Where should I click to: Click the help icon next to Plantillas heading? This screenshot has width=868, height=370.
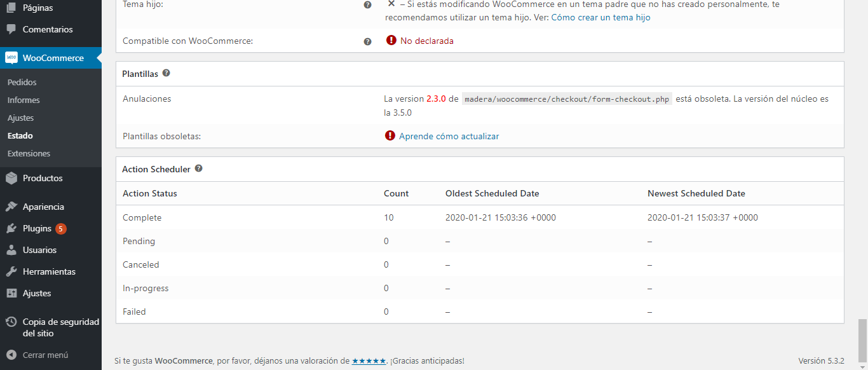[x=166, y=73]
